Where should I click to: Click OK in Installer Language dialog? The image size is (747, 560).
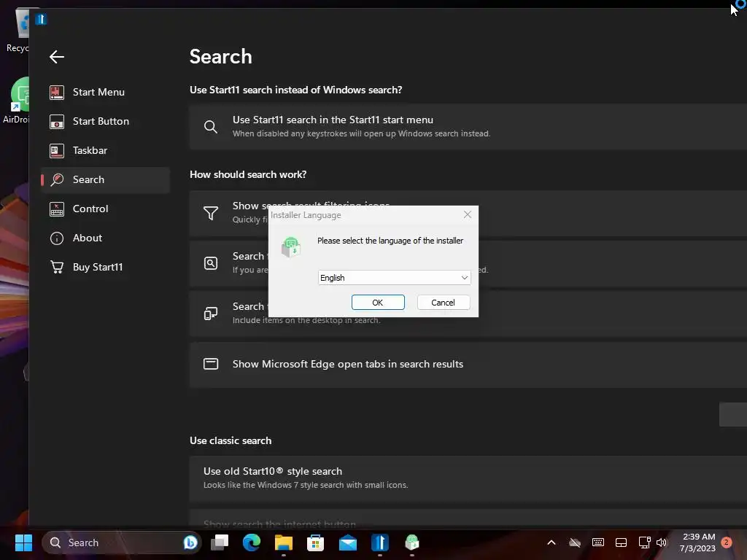378,303
